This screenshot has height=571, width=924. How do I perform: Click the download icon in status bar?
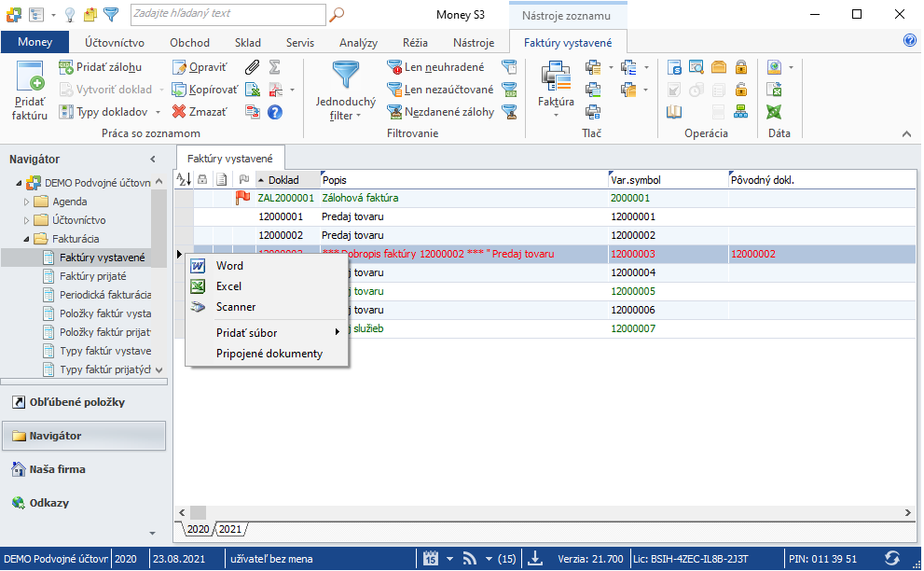pos(535,559)
